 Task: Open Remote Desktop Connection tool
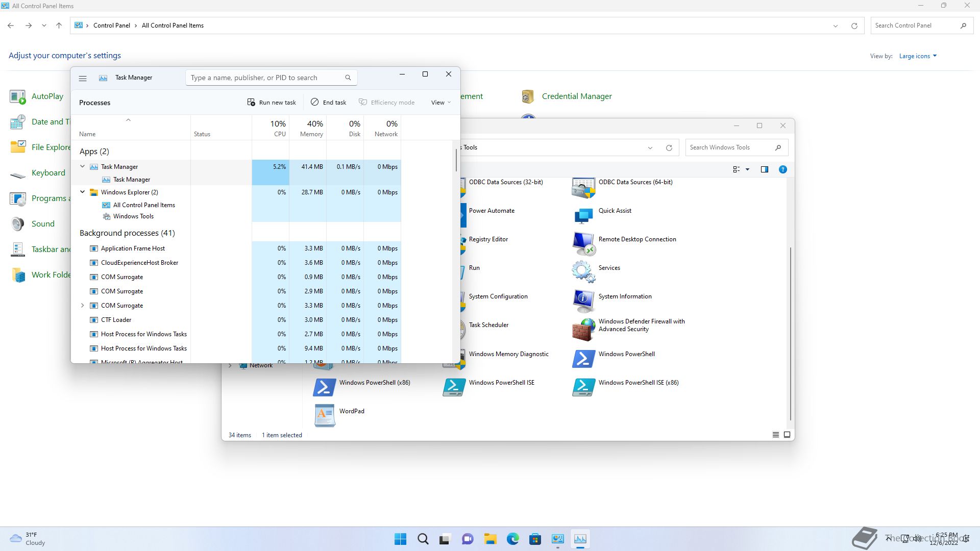tap(624, 244)
